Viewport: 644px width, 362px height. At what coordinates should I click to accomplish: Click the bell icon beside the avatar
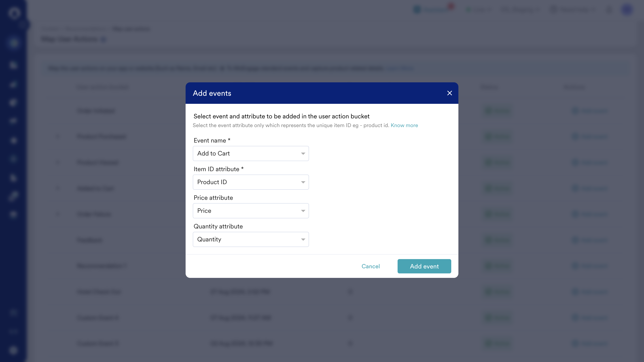point(610,10)
